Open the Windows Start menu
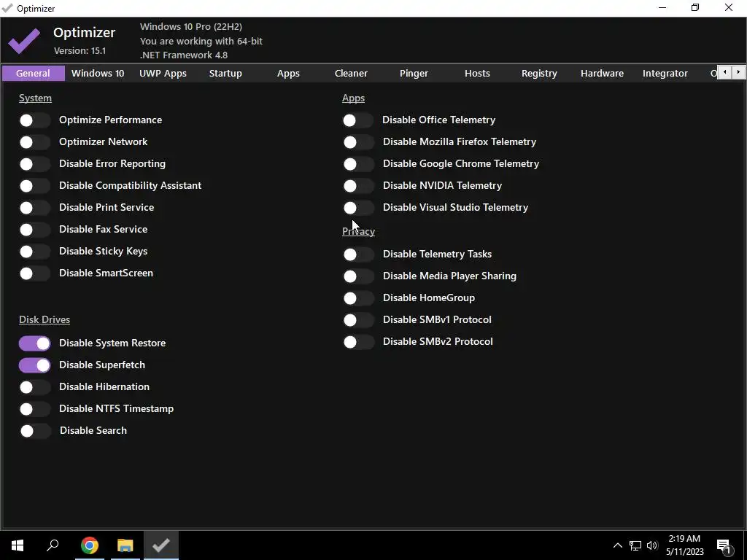Image resolution: width=747 pixels, height=560 pixels. pos(18,545)
